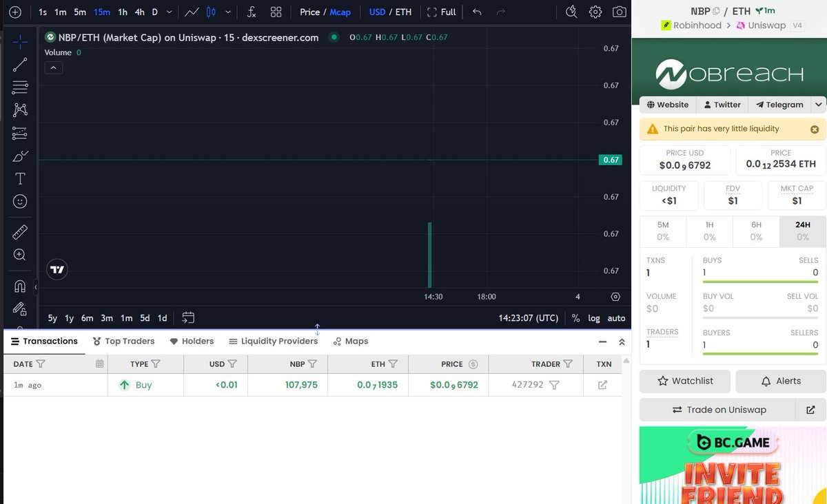Switch to 5m timeframe
Screen dimensions: 827x504
coord(80,12)
